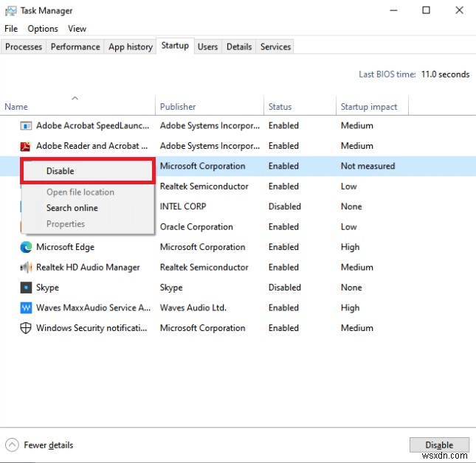Open the View menu
Viewport: 476px width, 463px height.
(x=77, y=29)
